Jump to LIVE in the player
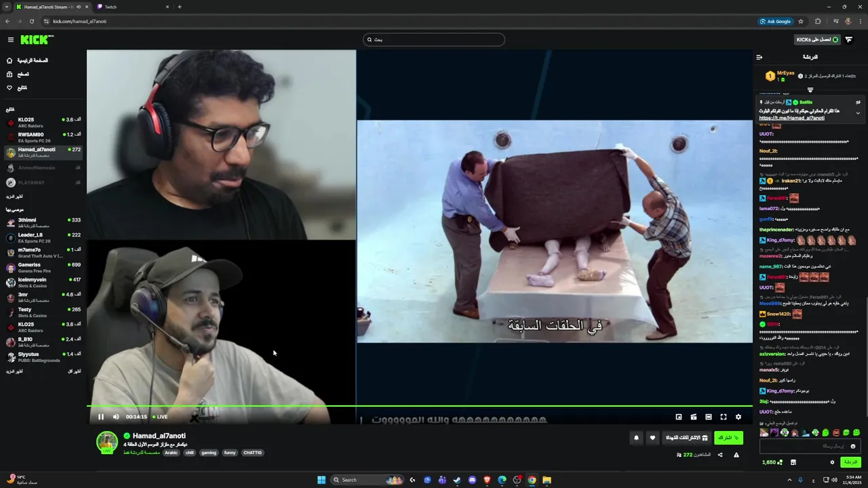Screen dimensions: 868x488 coord(160,417)
